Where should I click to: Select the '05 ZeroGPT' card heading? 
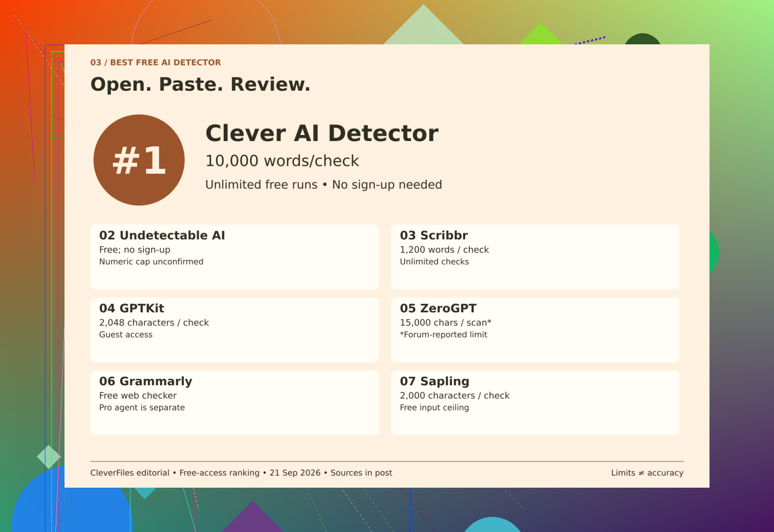coord(438,308)
